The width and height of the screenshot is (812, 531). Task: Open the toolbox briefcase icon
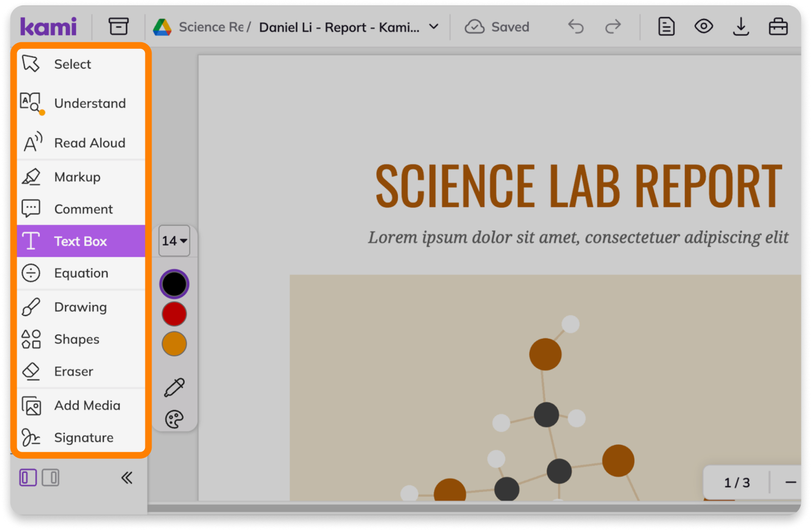tap(778, 27)
